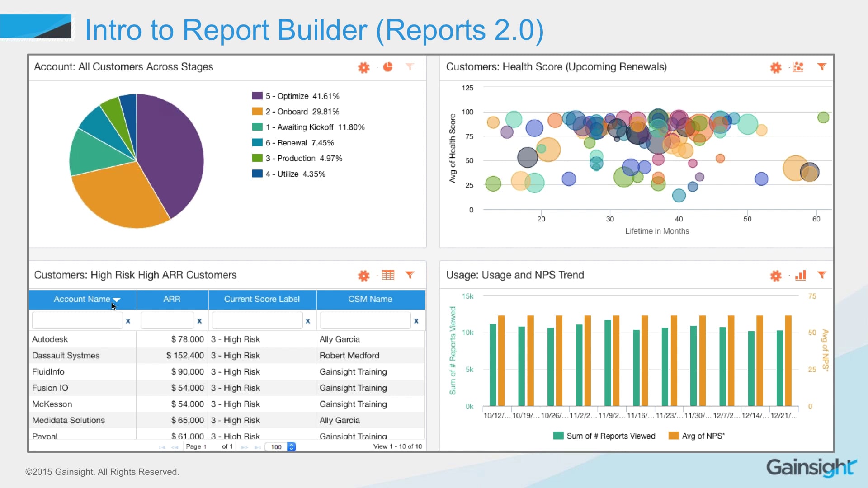
Task: Click the large orange bubble near 58 months
Action: coord(796,168)
